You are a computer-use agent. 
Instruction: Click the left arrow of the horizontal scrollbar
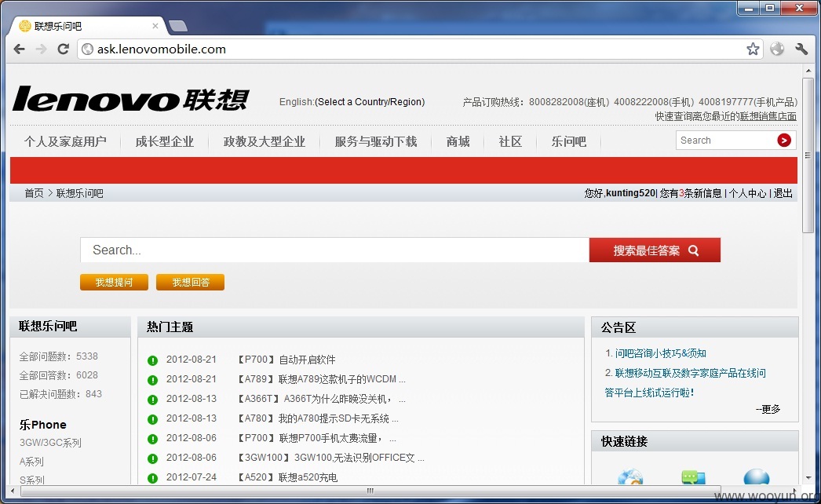(13, 491)
